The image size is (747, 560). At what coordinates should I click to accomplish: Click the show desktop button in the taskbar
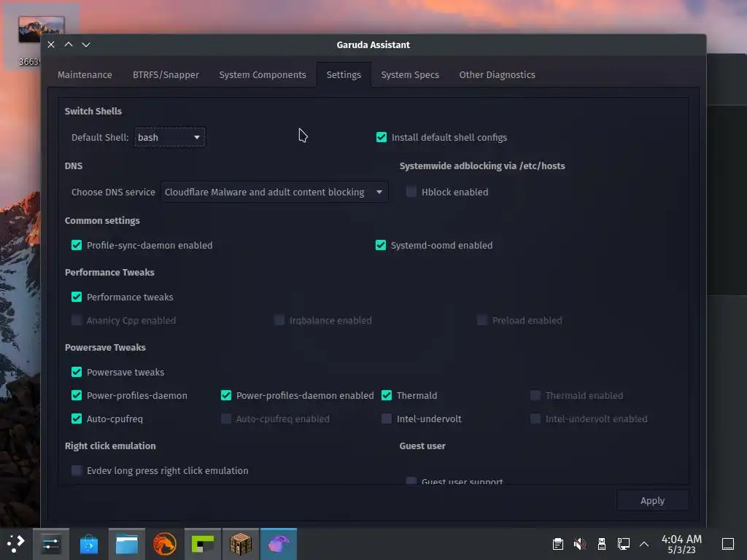coord(728,544)
